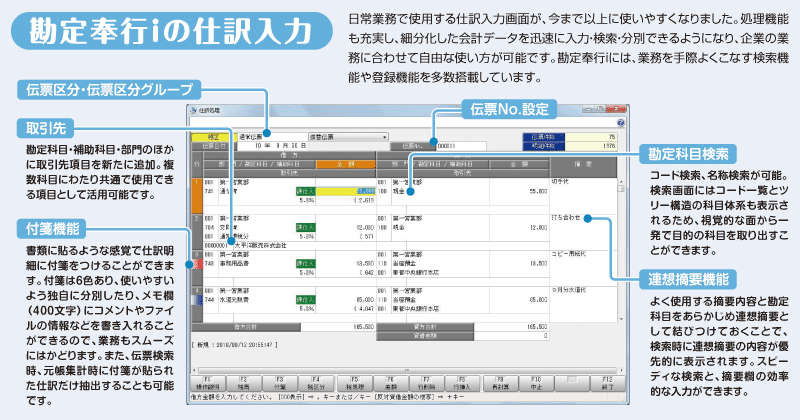The width and height of the screenshot is (800, 420).
Task: Click the 取引先 callout label
Action: pyautogui.click(x=46, y=128)
